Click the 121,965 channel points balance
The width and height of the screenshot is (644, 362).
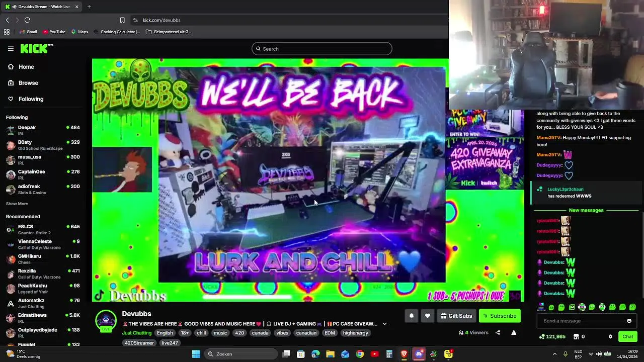click(552, 336)
